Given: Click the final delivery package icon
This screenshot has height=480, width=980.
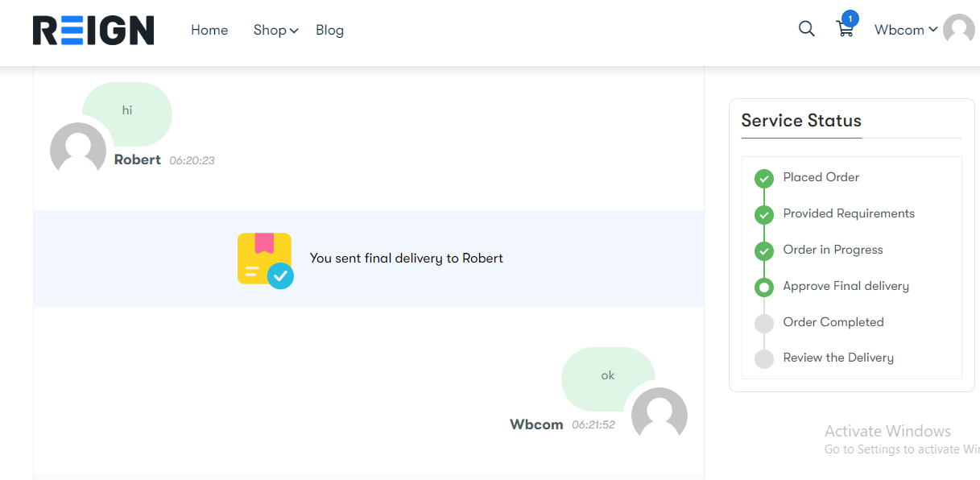Looking at the screenshot, I should [x=264, y=259].
